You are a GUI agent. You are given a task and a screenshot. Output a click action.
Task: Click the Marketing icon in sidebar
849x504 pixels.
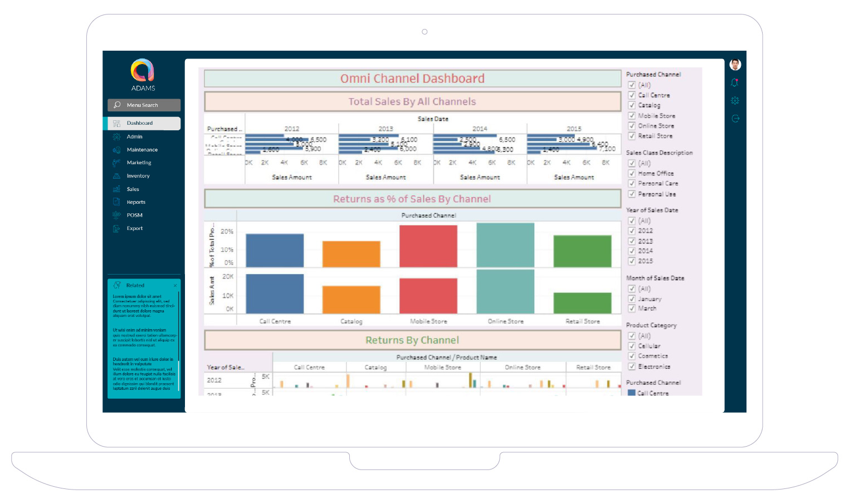click(116, 163)
